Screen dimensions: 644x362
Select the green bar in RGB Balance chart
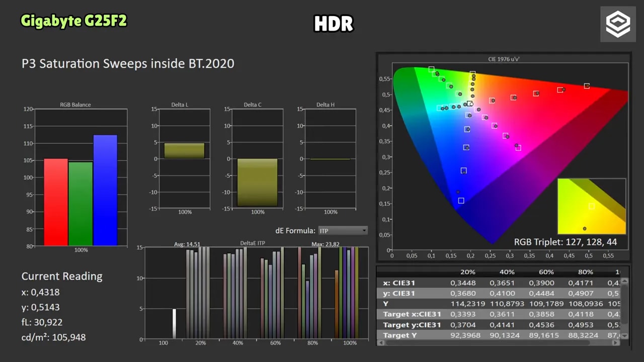coord(80,204)
